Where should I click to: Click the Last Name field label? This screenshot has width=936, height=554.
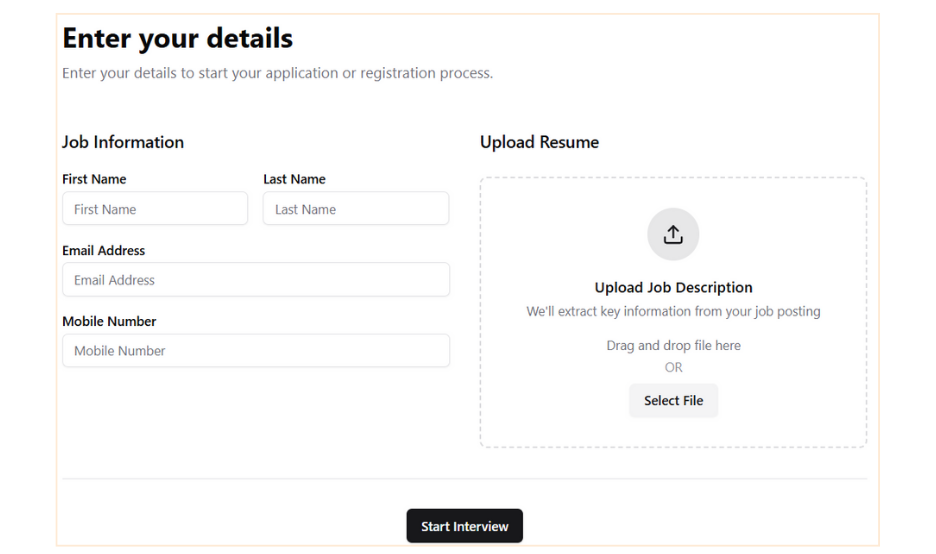pos(294,179)
